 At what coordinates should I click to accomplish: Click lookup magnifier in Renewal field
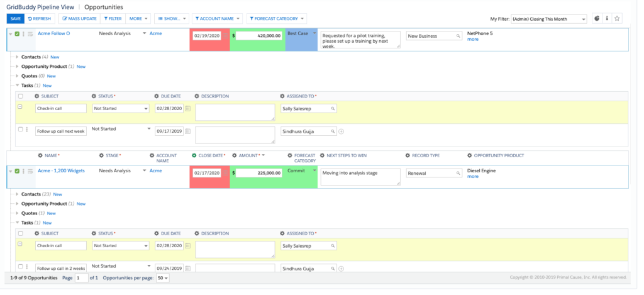click(458, 174)
